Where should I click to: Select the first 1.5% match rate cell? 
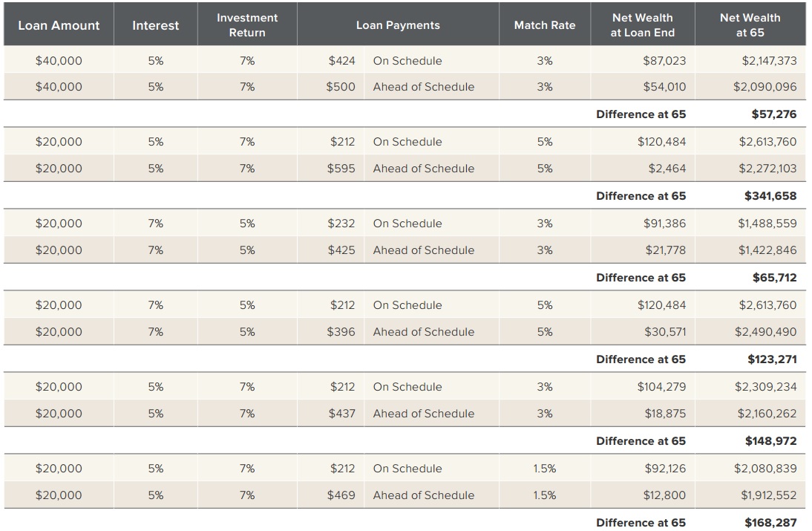(545, 469)
